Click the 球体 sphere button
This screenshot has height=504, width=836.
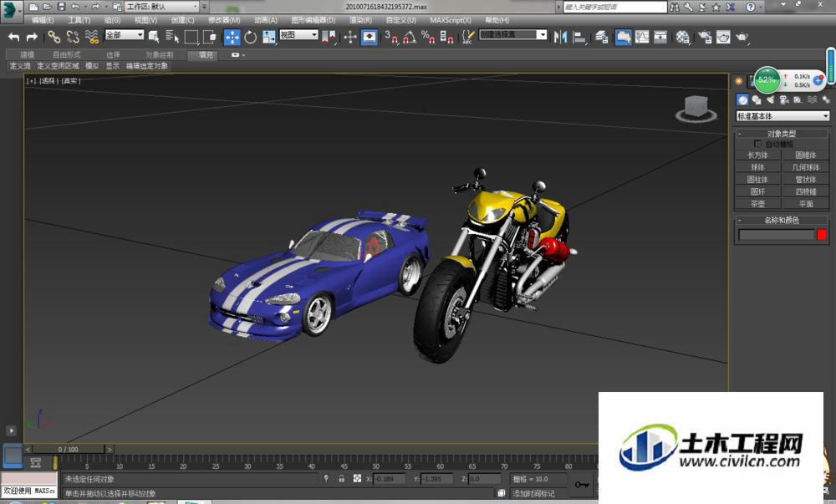click(x=757, y=167)
